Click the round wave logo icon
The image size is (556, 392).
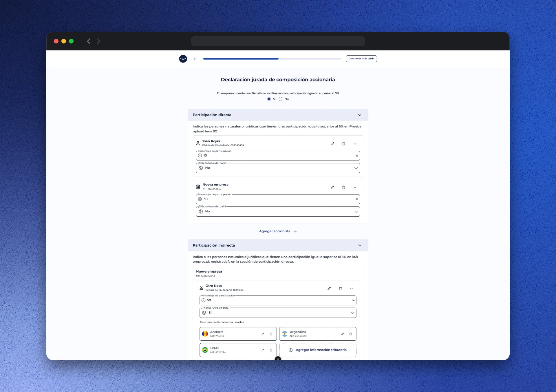point(183,59)
